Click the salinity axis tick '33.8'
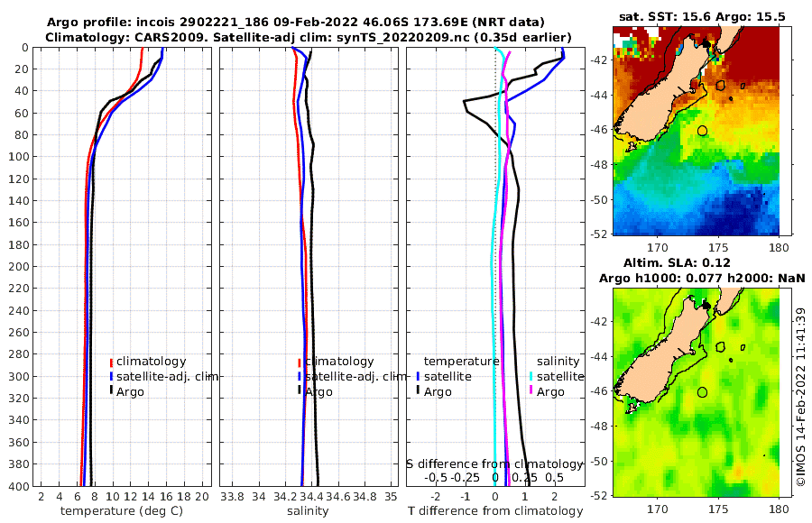The height and width of the screenshot is (523, 812). click(232, 497)
